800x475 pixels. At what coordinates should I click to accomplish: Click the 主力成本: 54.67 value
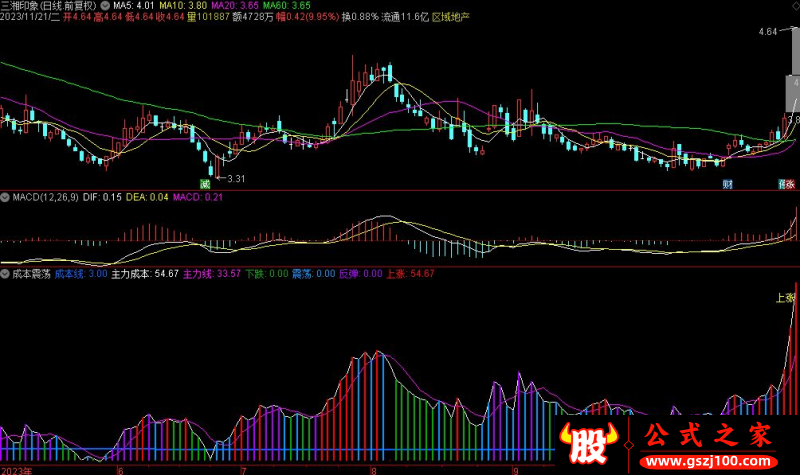pyautogui.click(x=145, y=274)
